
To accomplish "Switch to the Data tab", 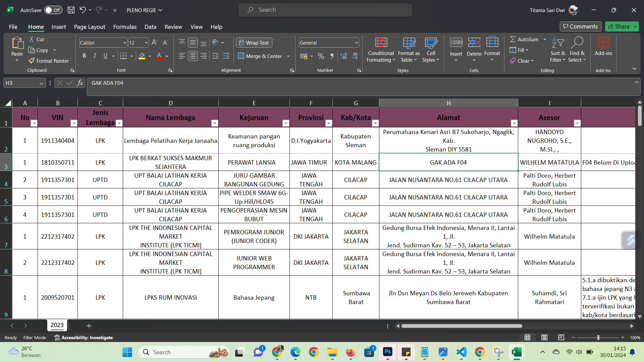I will coord(150,26).
